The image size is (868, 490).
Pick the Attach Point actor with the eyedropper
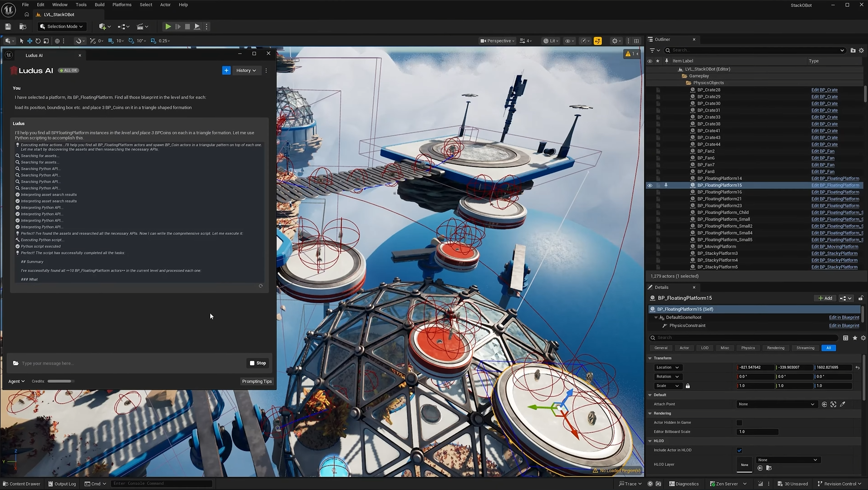[x=843, y=404]
